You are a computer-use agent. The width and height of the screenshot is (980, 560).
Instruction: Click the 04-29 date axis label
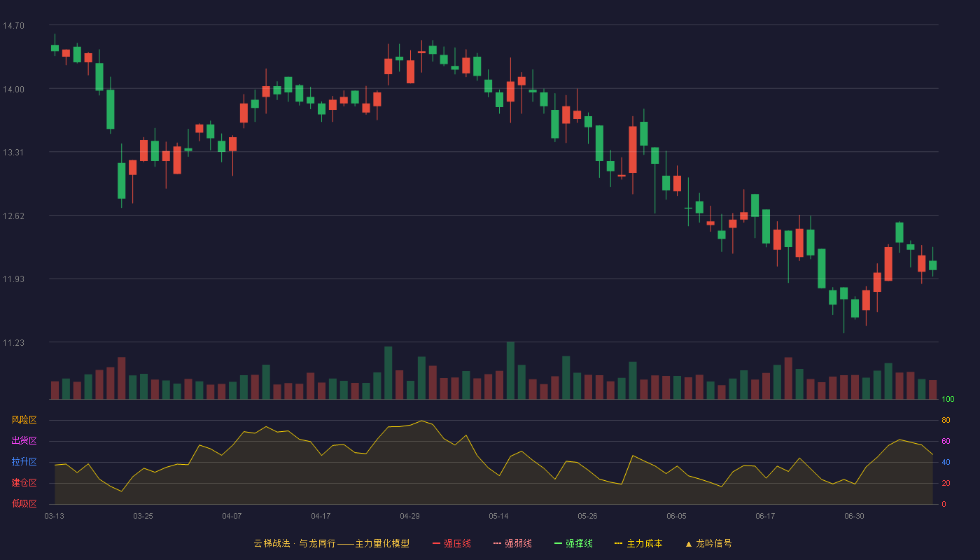[x=409, y=516]
